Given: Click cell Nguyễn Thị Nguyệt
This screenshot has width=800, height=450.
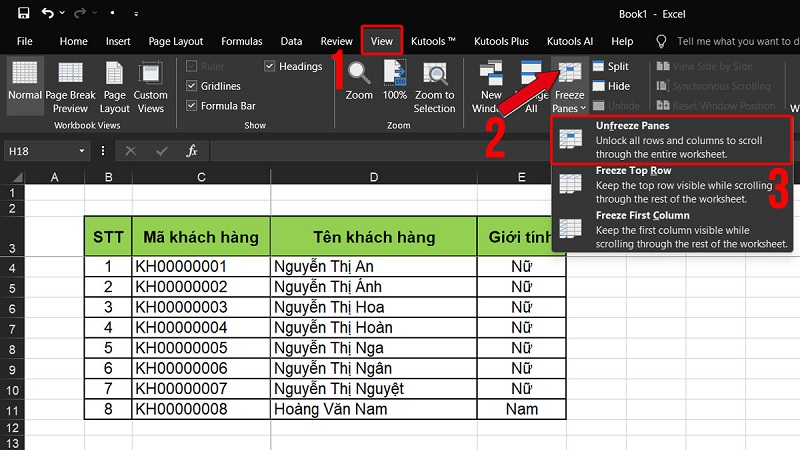Looking at the screenshot, I should click(374, 389).
